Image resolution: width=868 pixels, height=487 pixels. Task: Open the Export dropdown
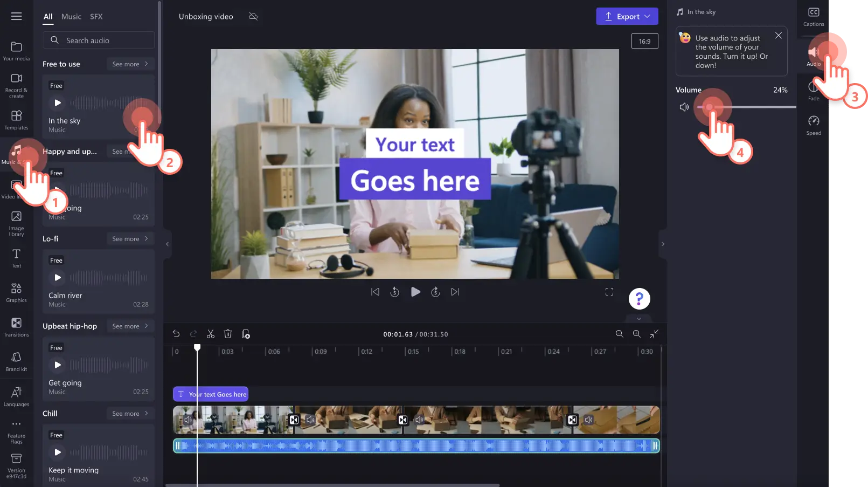pyautogui.click(x=627, y=16)
